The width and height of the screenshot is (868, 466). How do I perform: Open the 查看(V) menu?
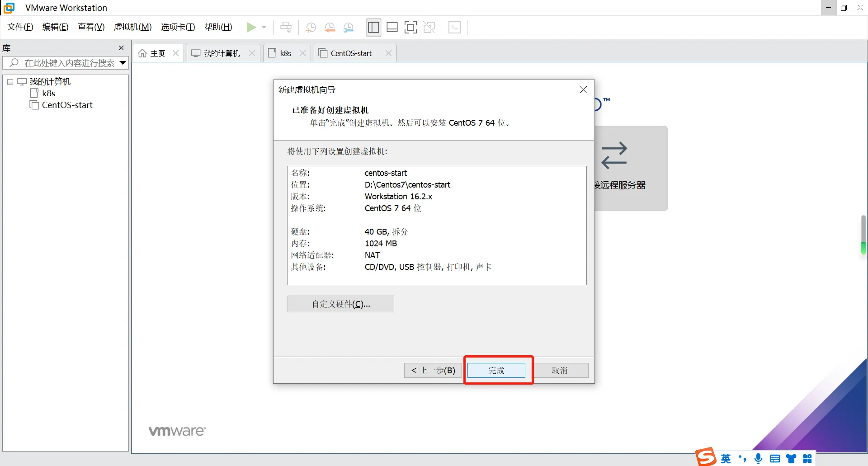91,27
